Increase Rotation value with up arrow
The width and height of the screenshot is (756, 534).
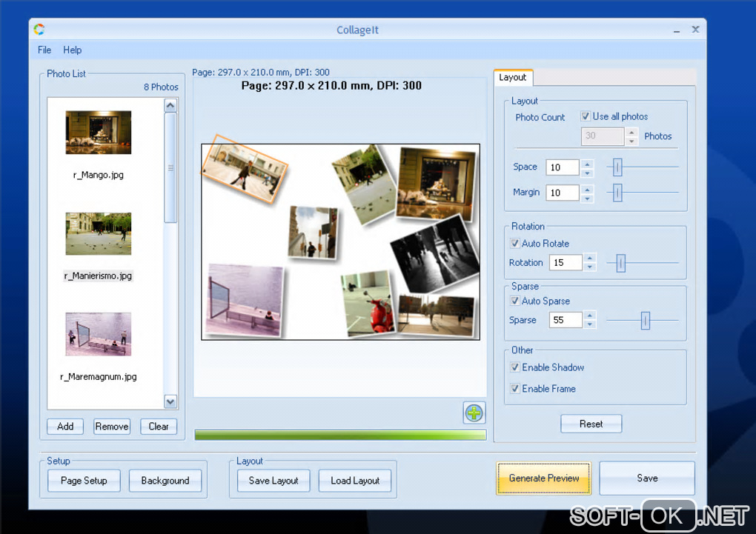[x=590, y=258]
